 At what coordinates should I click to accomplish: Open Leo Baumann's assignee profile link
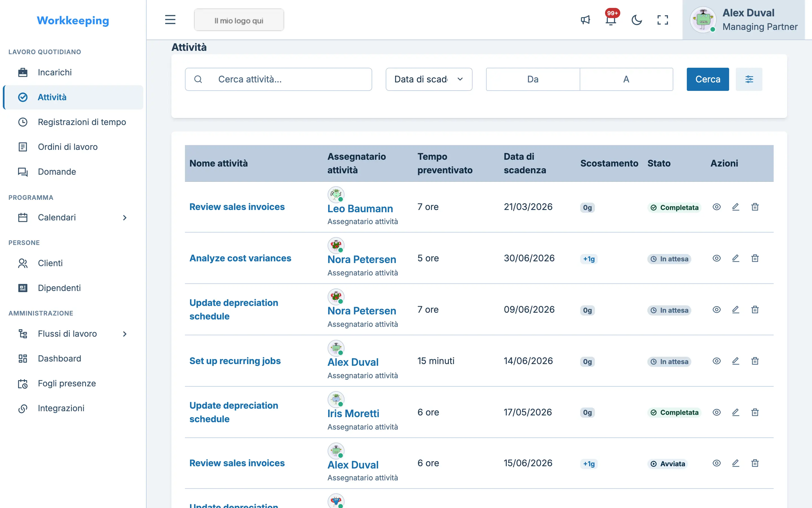[360, 209]
